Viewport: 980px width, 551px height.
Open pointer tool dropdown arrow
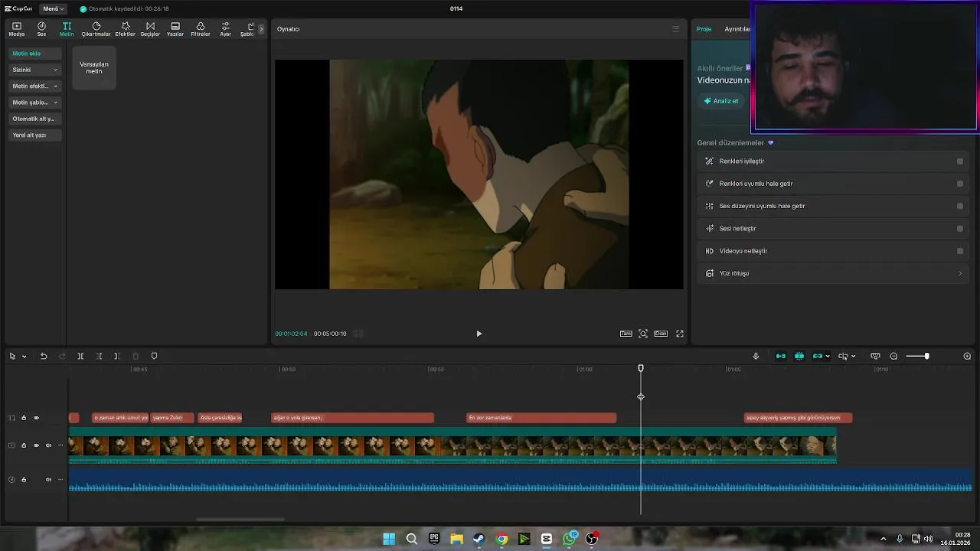(x=24, y=357)
